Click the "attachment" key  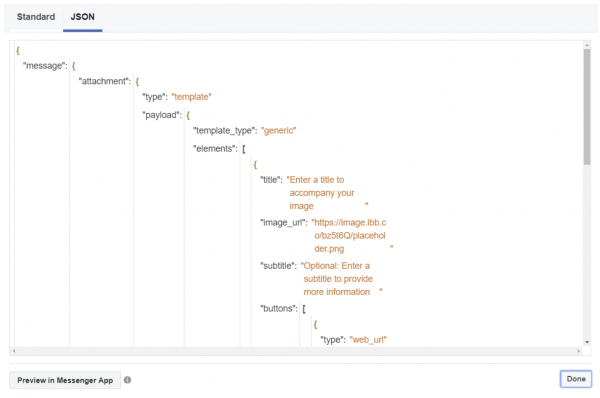(x=104, y=81)
